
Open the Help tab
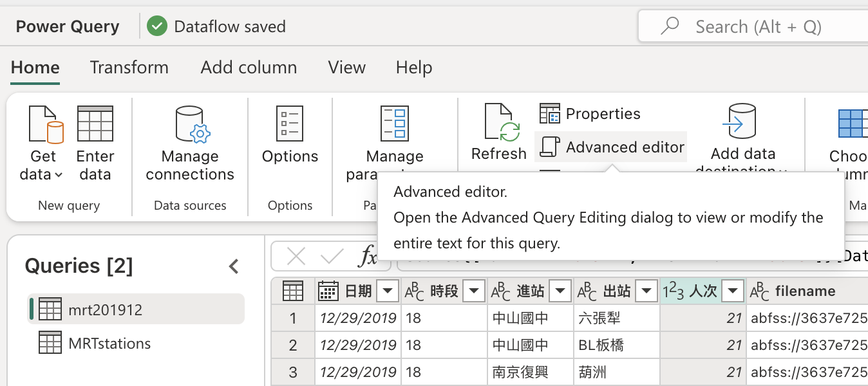point(414,68)
